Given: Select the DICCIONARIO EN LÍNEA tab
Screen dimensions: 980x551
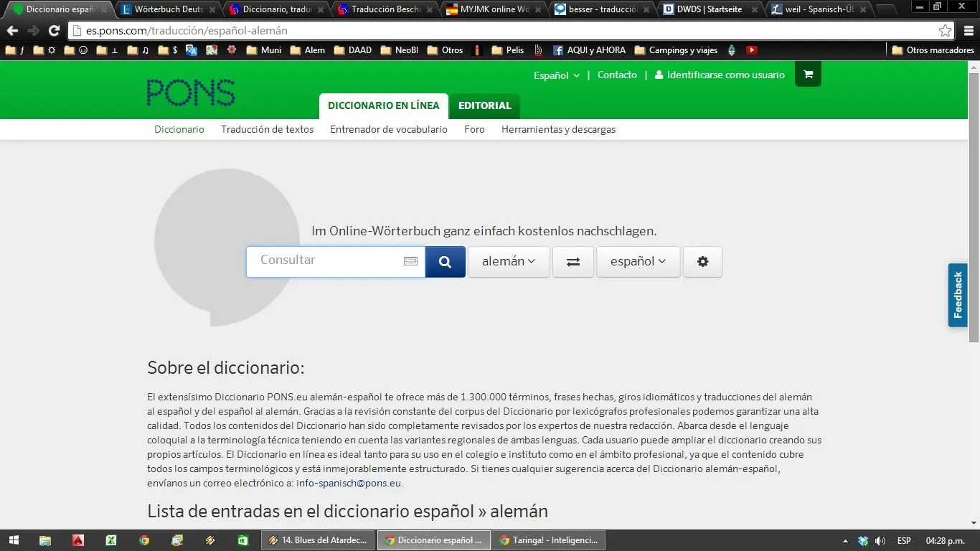Looking at the screenshot, I should tap(384, 105).
